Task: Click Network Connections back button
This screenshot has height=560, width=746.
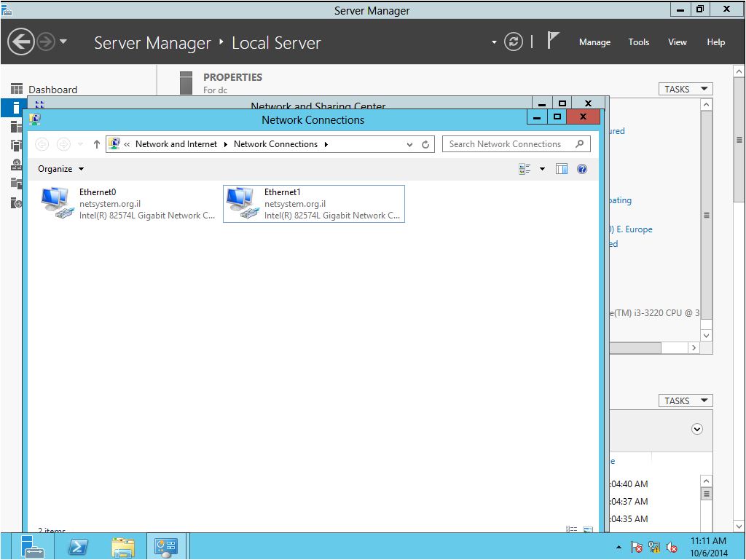Action: (x=42, y=144)
